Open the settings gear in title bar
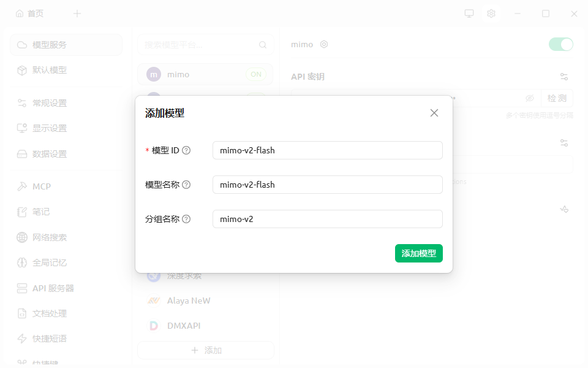Screen dimensions: 588x368 [491, 14]
